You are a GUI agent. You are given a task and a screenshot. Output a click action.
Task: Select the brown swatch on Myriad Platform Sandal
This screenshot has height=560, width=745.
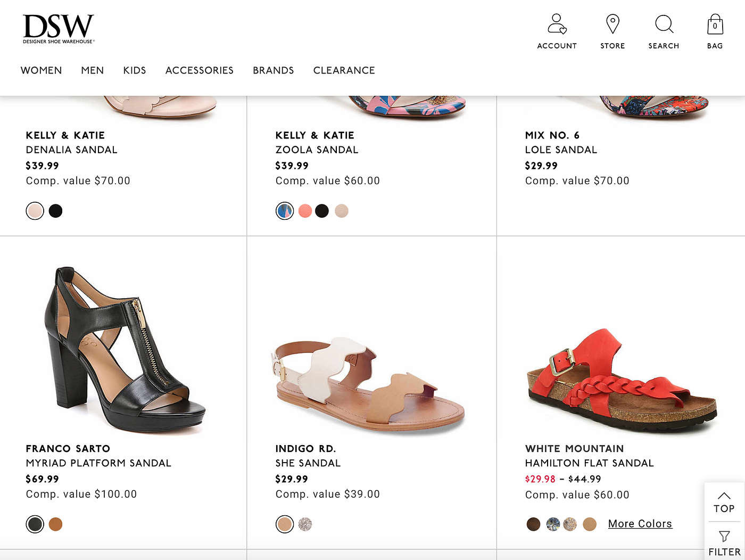coord(55,524)
